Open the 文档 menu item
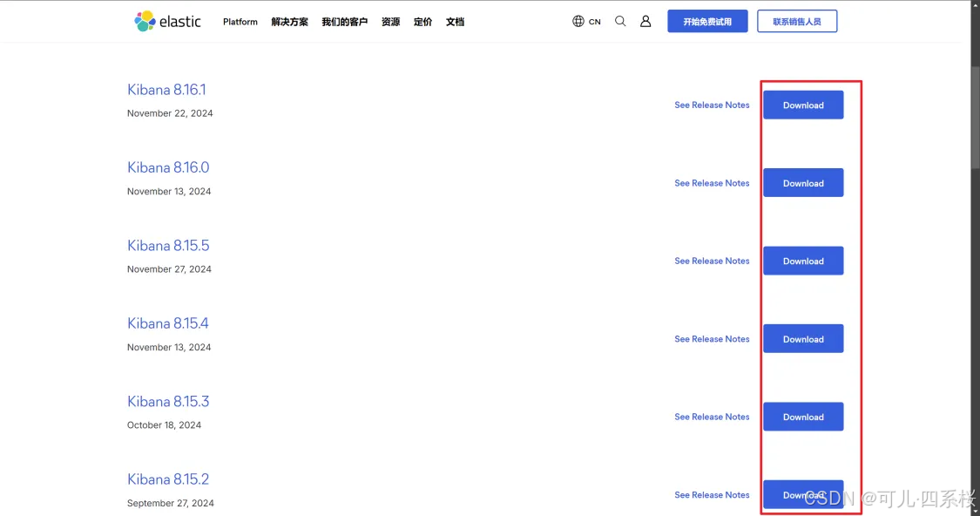The image size is (980, 516). [x=455, y=21]
